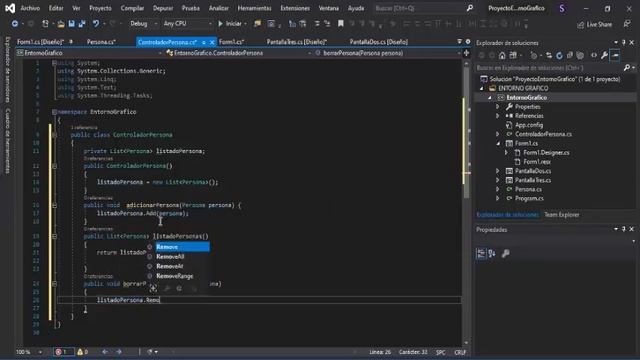This screenshot has height=360, width=640.
Task: Open the feedback icon beside Live Share
Action: tap(627, 24)
